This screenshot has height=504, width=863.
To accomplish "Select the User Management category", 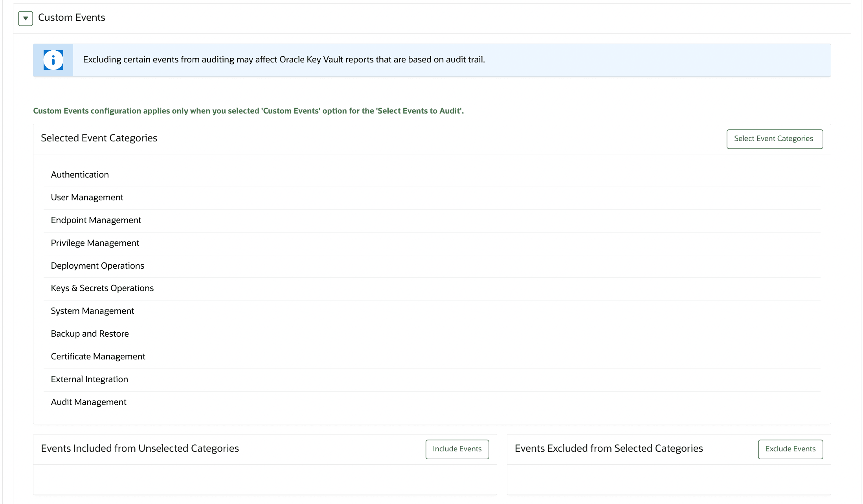I will pyautogui.click(x=87, y=197).
